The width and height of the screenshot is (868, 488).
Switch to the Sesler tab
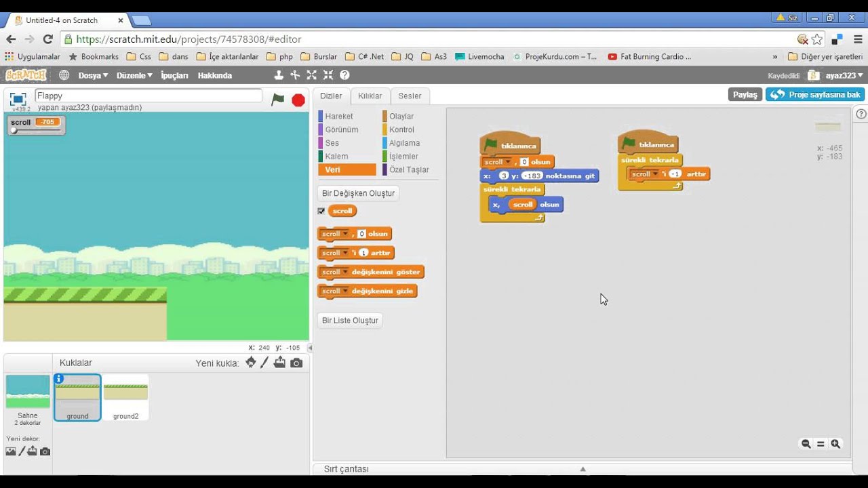click(410, 96)
